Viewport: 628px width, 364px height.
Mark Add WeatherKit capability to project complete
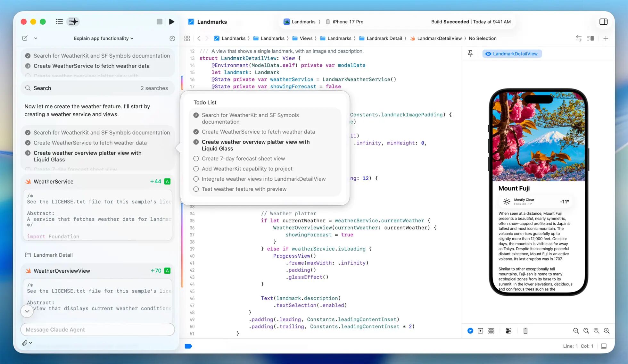(x=196, y=169)
